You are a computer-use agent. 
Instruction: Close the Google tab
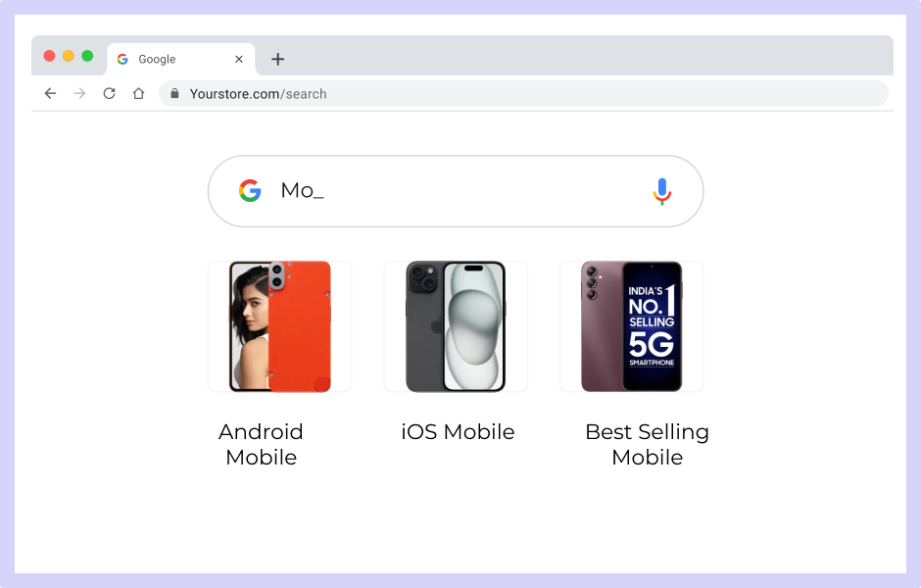click(239, 59)
